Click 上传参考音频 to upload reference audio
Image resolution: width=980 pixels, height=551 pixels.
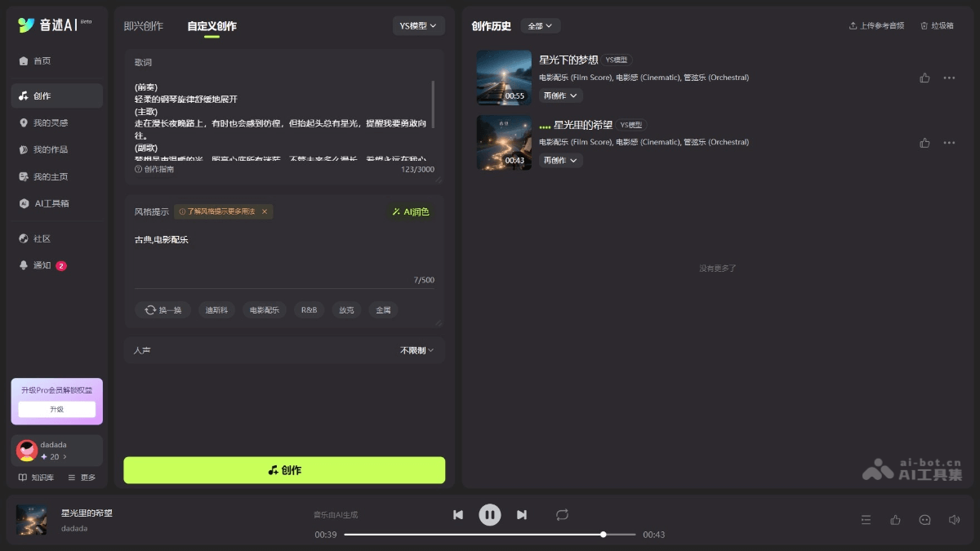(877, 25)
